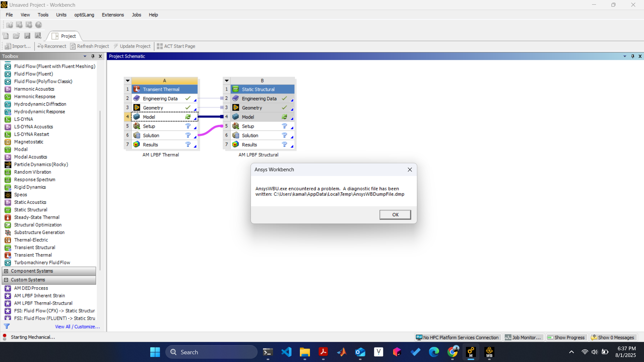The image size is (644, 362).
Task: Click Model cell icon in system B
Action: click(x=236, y=117)
